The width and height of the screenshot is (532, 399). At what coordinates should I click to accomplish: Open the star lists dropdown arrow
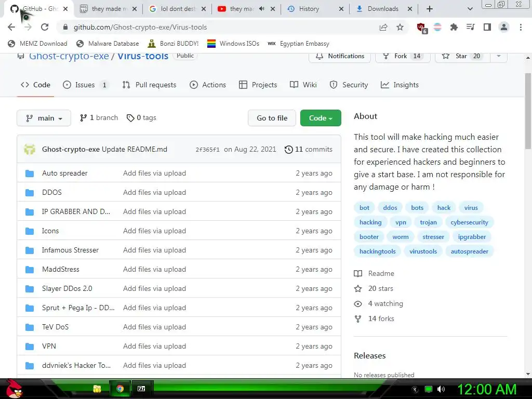499,56
